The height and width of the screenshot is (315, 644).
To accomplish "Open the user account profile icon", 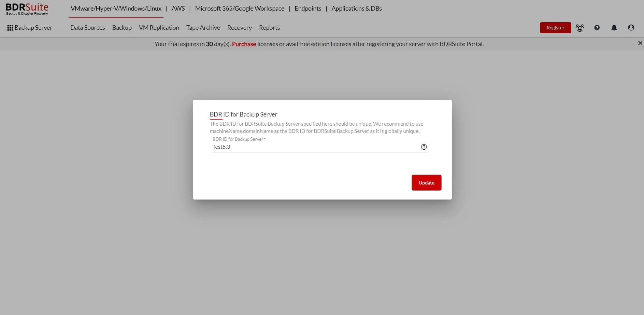I will pyautogui.click(x=631, y=28).
